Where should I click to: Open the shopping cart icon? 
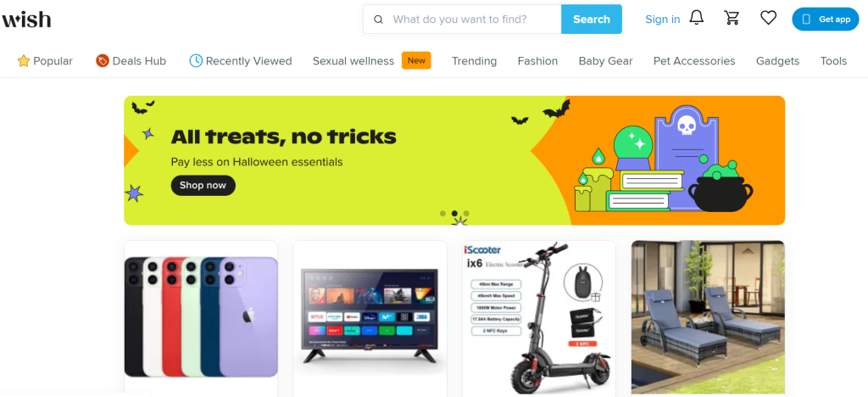[732, 18]
